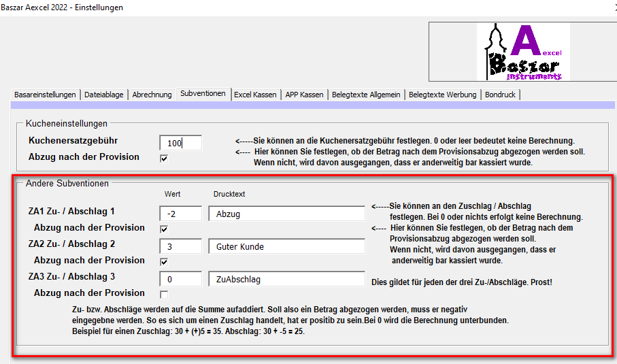Click the ZA3 Zu- / Abschlag 3 label
Viewport: 617px width, 364px height.
point(71,277)
